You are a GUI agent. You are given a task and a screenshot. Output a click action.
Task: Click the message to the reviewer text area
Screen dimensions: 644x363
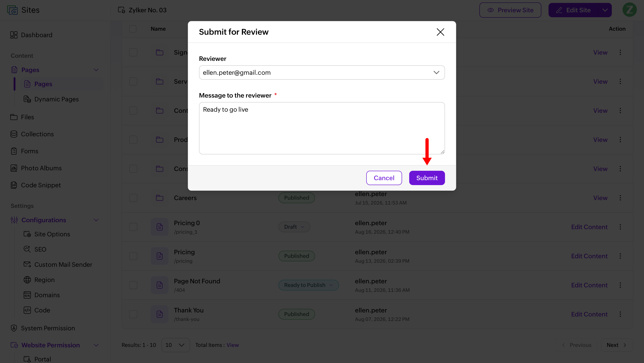pyautogui.click(x=322, y=128)
